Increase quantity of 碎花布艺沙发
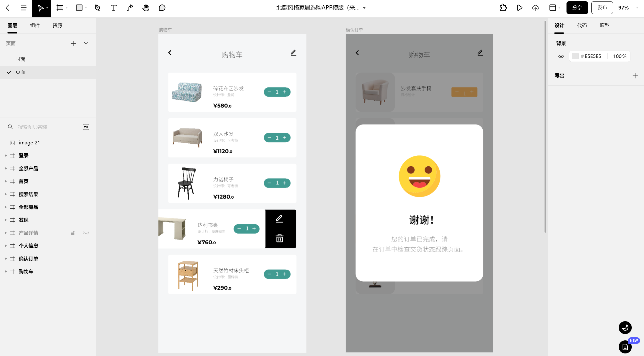644x356 pixels. (x=284, y=92)
